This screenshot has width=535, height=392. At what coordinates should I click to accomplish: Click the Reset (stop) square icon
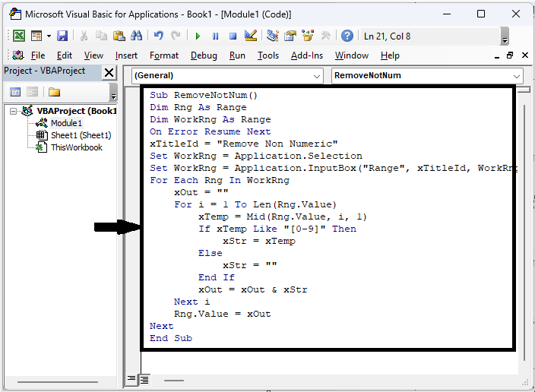233,36
